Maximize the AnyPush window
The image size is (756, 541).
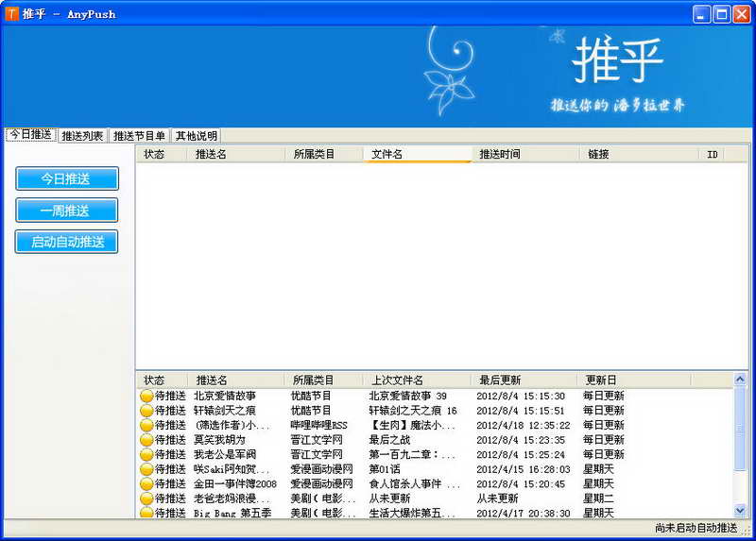pos(722,14)
